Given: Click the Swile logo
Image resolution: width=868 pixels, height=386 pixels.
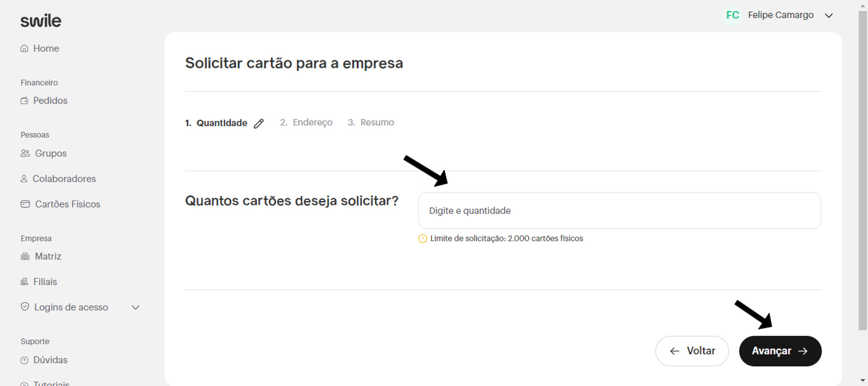Looking at the screenshot, I should [x=41, y=21].
